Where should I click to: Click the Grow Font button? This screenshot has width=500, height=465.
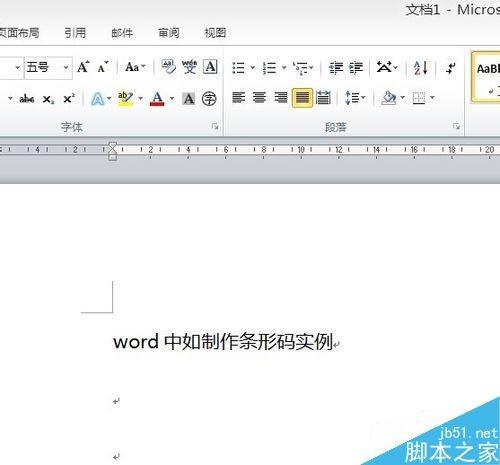pyautogui.click(x=83, y=67)
